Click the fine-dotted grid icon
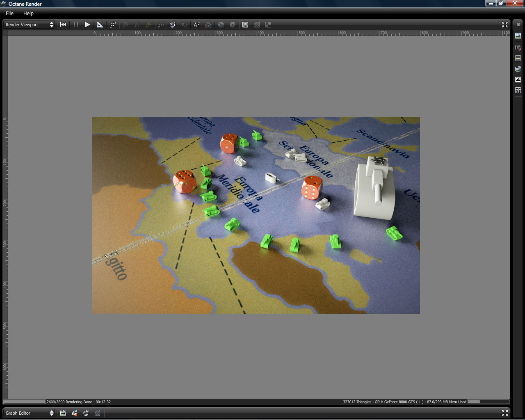 coord(245,25)
